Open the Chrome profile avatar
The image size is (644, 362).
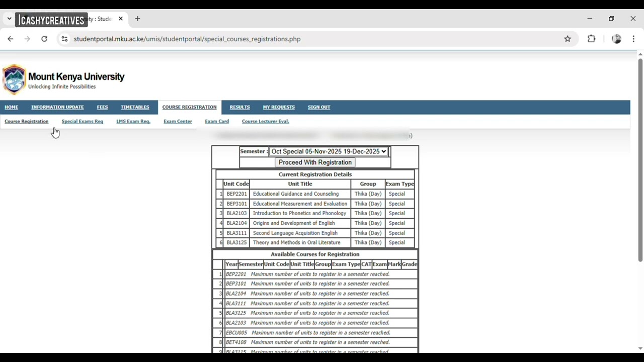pyautogui.click(x=616, y=39)
